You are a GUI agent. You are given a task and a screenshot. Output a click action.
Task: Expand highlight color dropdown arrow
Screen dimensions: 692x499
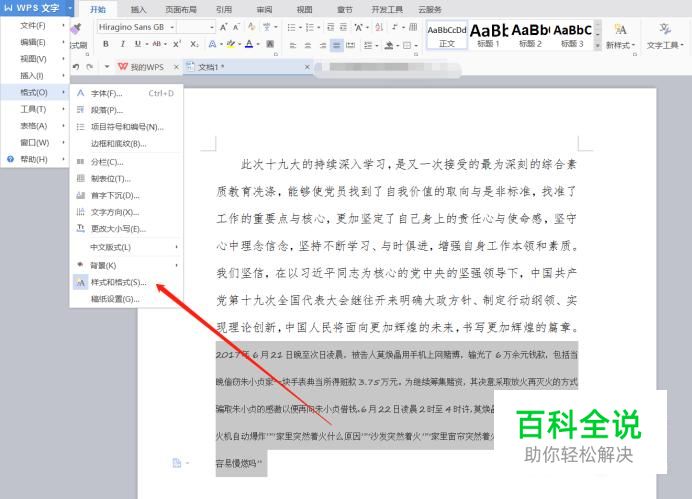click(x=240, y=44)
